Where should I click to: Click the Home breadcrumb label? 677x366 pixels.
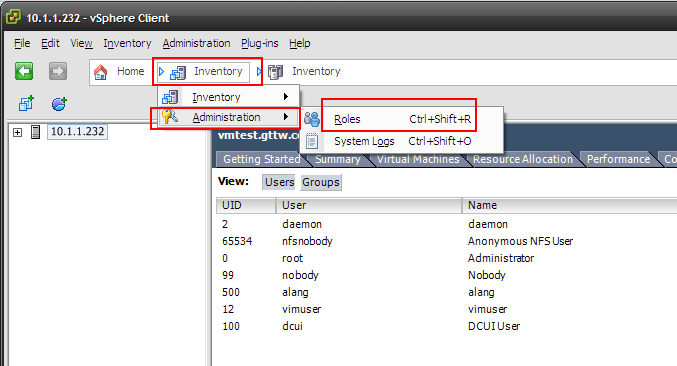[130, 71]
